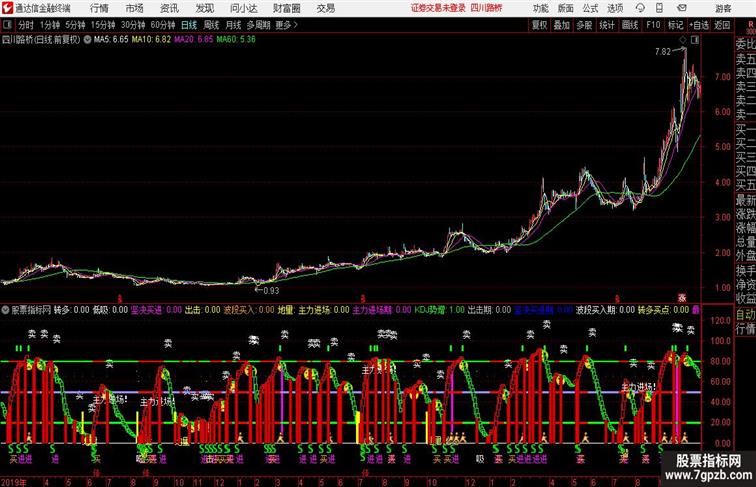Click the 股票指标网 indicator name
The height and width of the screenshot is (487, 756).
pos(31,310)
